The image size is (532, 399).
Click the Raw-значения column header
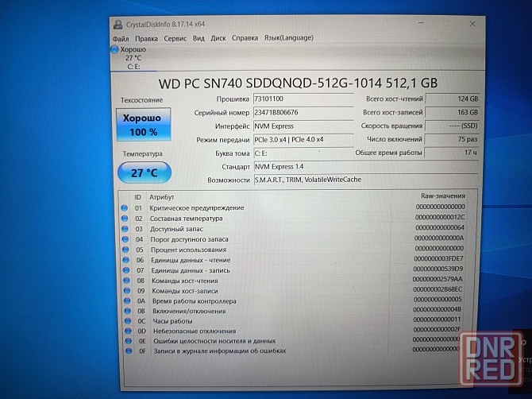click(x=442, y=196)
